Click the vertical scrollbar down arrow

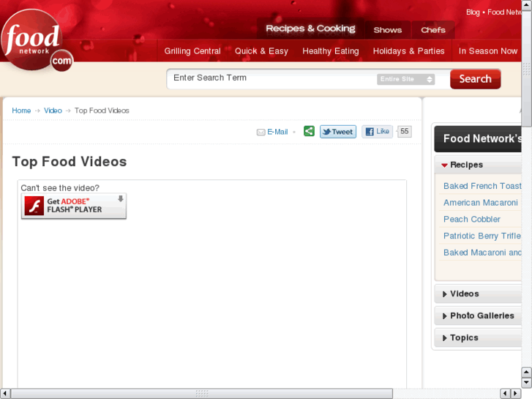pyautogui.click(x=526, y=382)
